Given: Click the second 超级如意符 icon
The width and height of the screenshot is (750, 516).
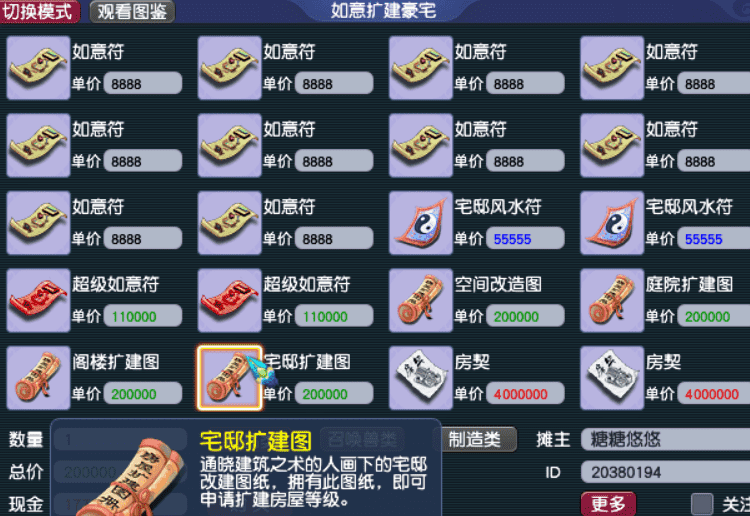Looking at the screenshot, I should coord(230,300).
